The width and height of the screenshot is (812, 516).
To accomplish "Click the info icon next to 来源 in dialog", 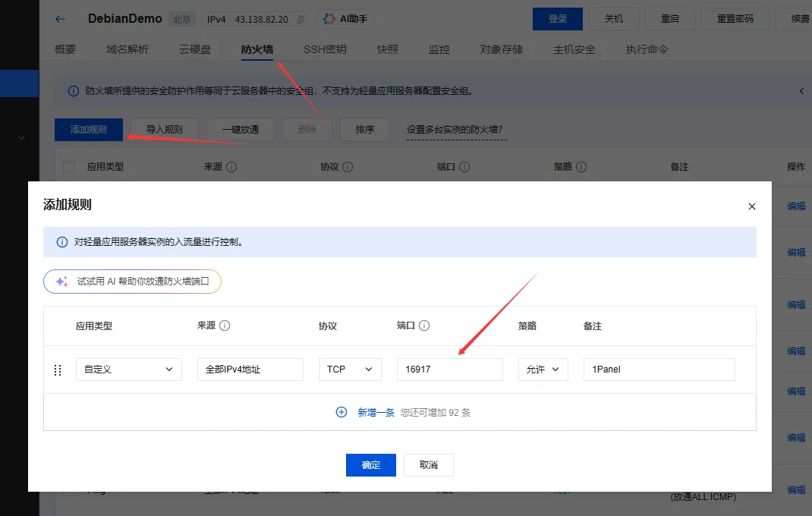I will [x=225, y=326].
